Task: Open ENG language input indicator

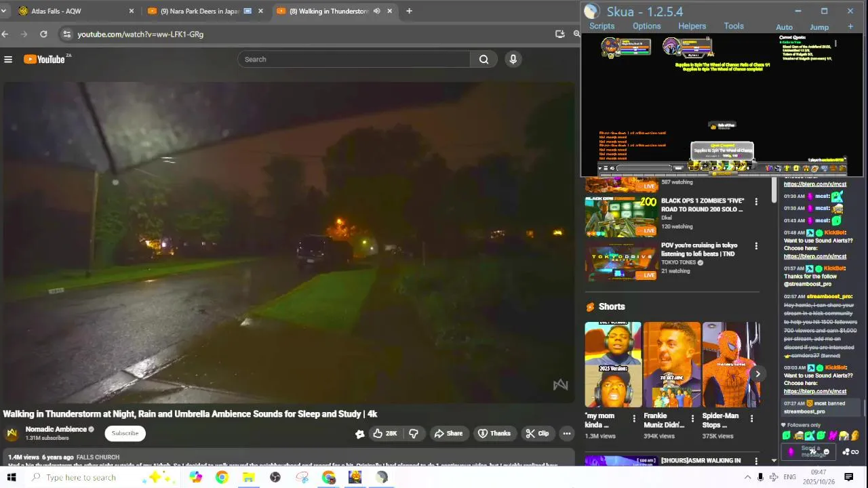Action: coord(790,477)
